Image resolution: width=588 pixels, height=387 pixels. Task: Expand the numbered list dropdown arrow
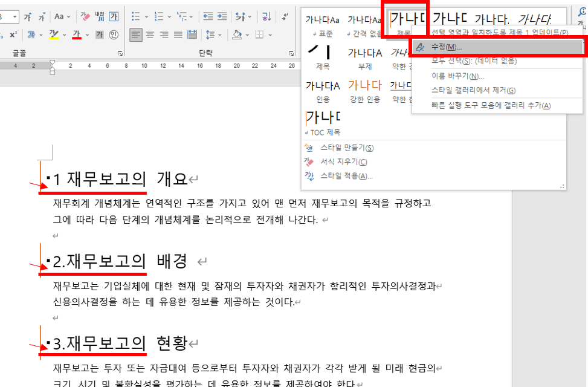(x=169, y=16)
